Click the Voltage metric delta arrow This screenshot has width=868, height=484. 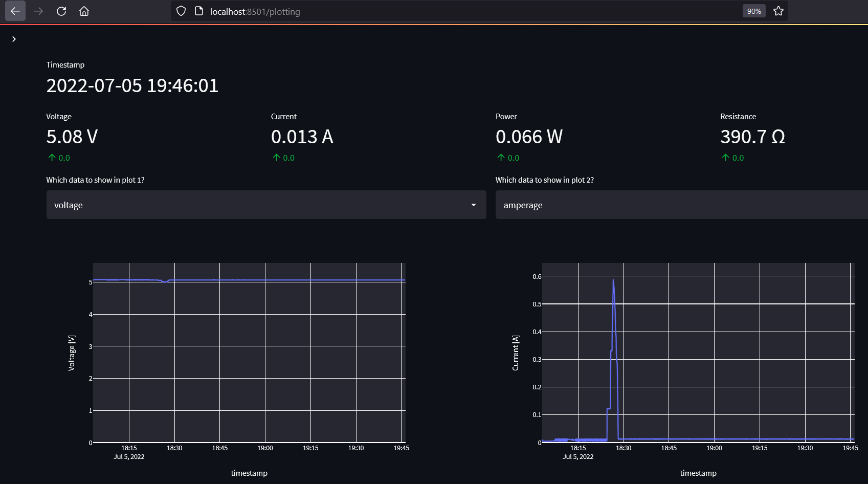52,158
